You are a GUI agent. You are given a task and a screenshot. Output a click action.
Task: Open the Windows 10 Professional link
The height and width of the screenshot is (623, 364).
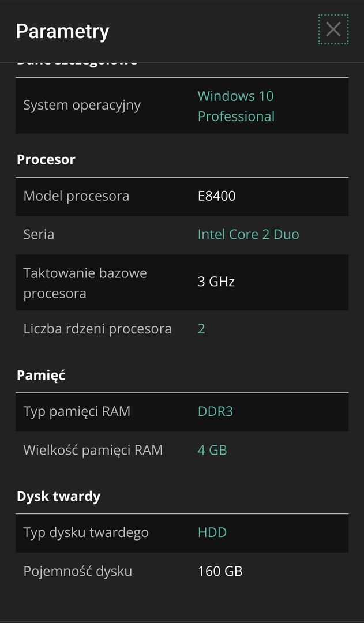click(236, 106)
